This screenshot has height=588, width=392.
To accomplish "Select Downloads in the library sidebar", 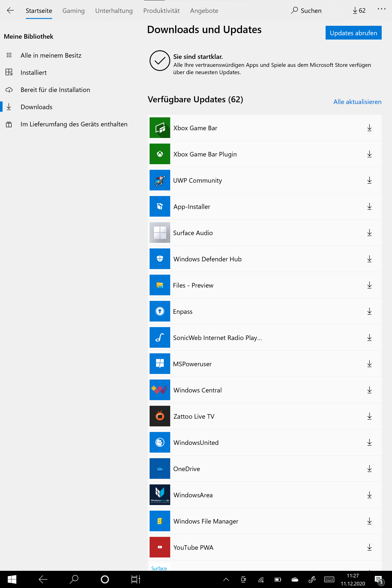I will (37, 107).
